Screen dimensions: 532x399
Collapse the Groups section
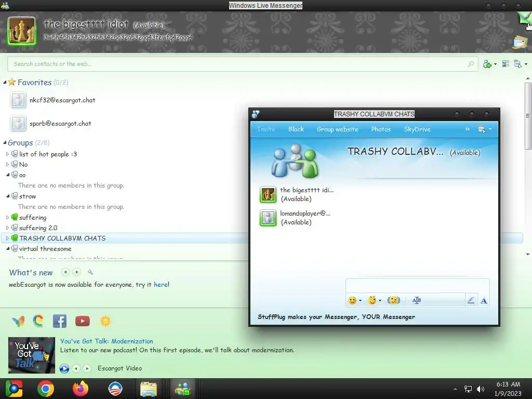tap(5, 142)
